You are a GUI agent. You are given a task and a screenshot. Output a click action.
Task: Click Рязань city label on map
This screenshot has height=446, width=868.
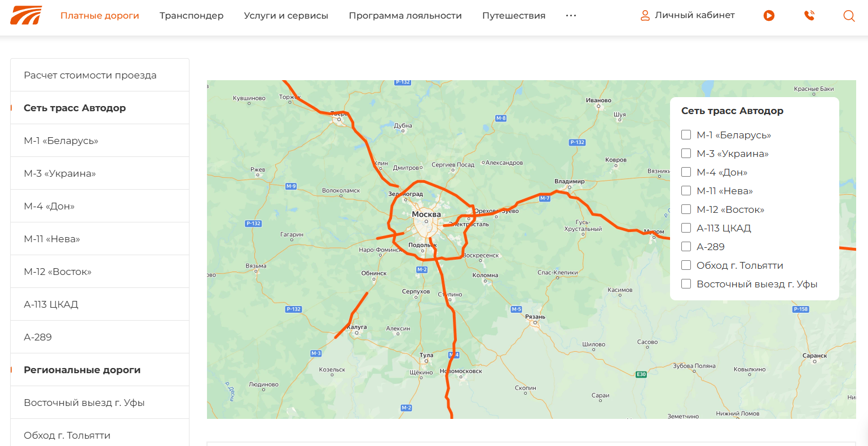click(x=535, y=317)
